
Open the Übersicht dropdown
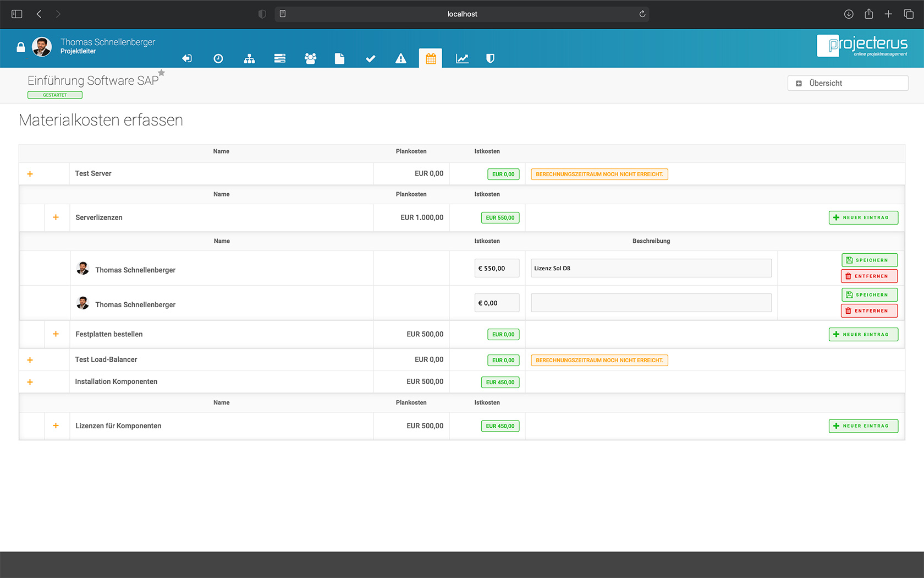[x=848, y=83]
